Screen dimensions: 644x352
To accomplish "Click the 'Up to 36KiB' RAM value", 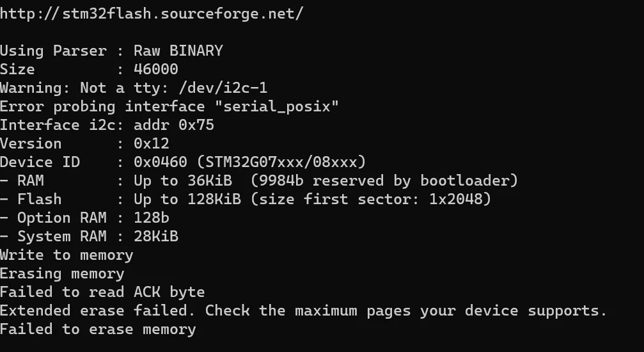I will click(183, 180).
